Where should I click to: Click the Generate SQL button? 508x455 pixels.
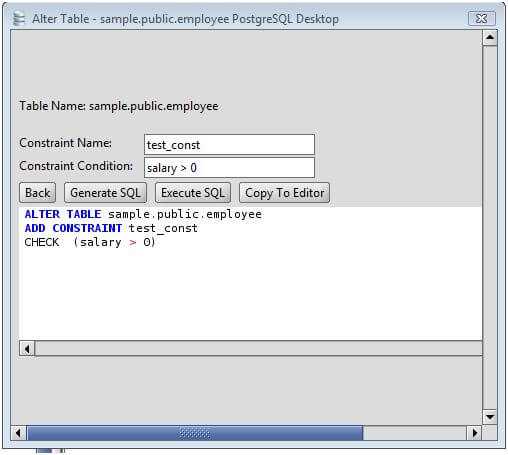point(105,193)
